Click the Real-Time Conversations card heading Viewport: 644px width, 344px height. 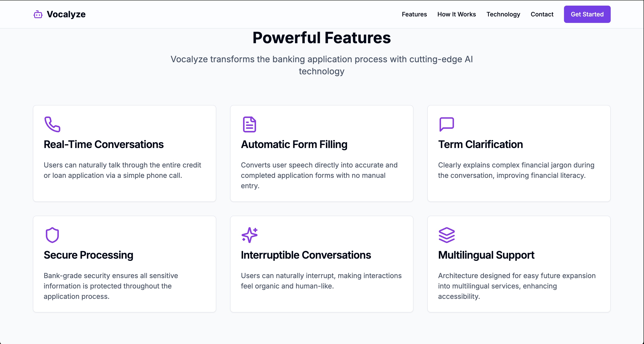click(x=104, y=144)
